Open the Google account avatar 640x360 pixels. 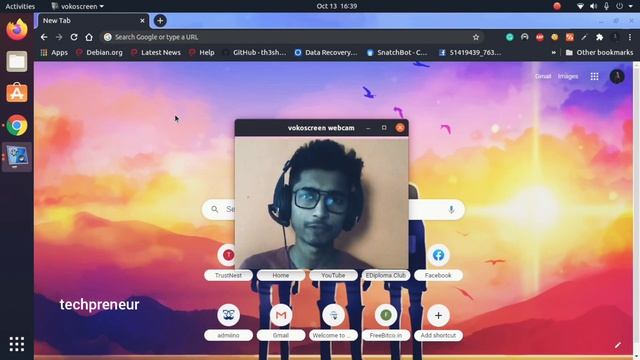point(617,76)
